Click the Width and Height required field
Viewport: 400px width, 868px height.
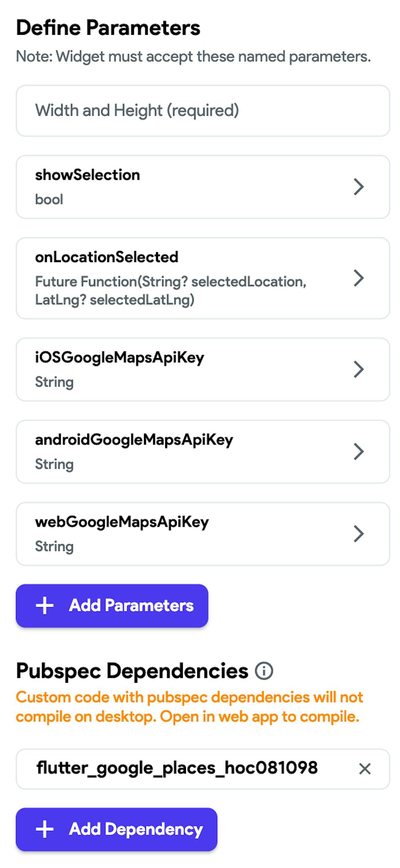[200, 110]
